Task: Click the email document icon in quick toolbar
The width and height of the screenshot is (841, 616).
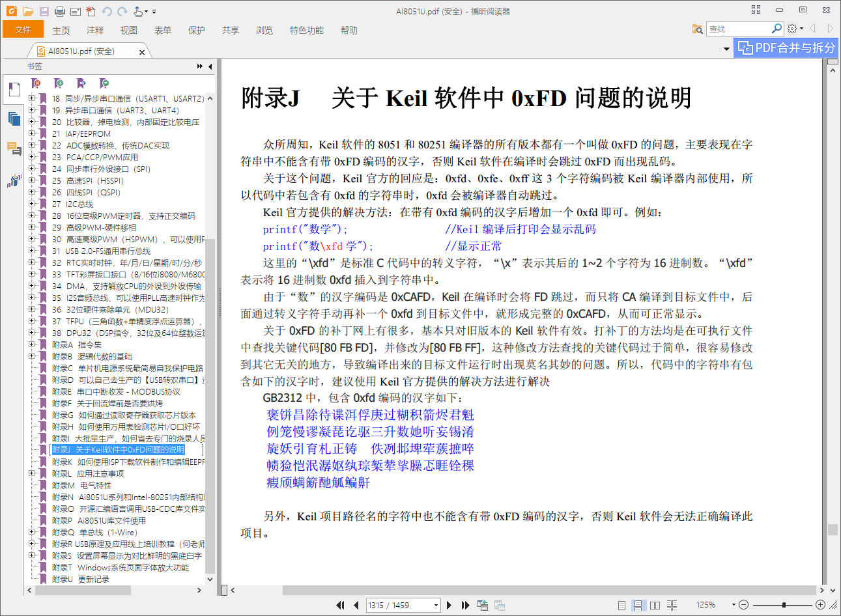Action: [75, 12]
